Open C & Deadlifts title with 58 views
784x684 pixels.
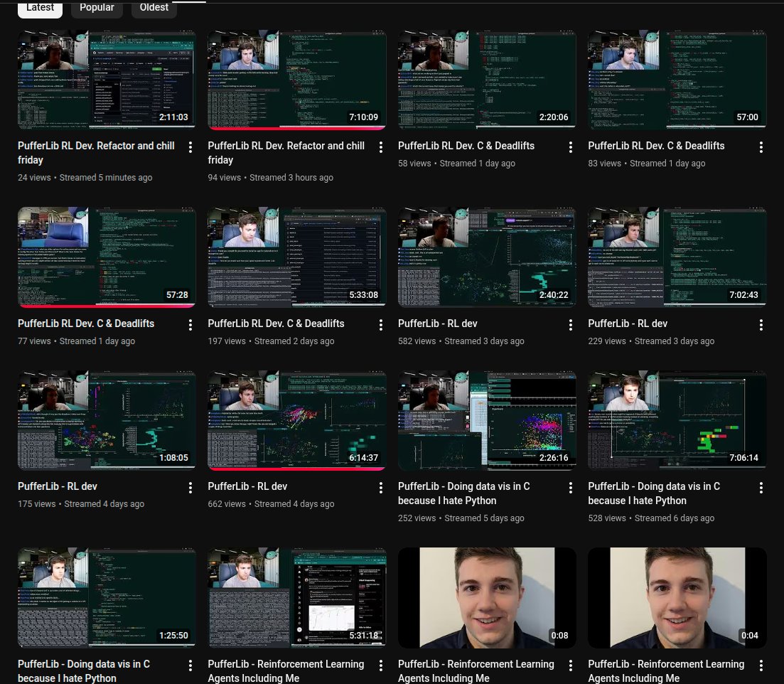coord(466,146)
